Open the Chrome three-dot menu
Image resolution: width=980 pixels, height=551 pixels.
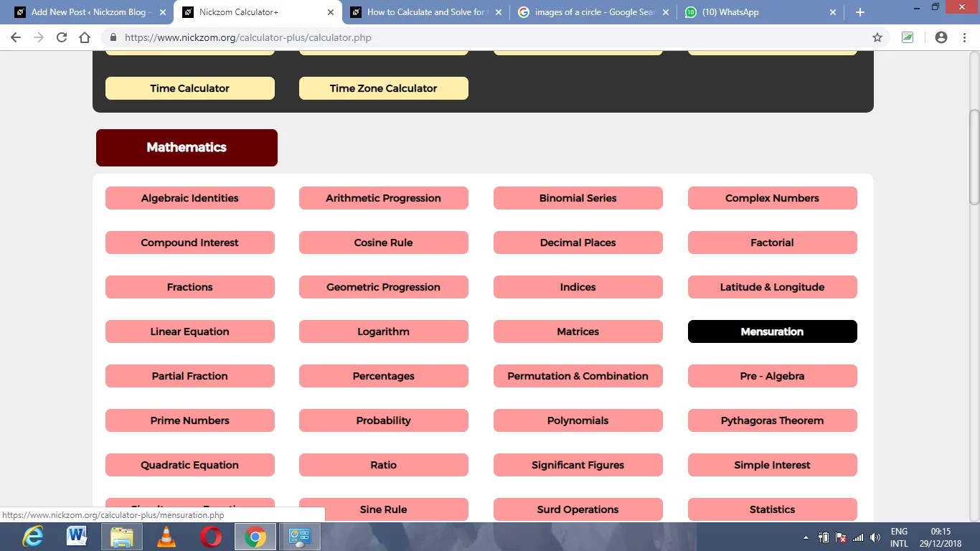[965, 37]
